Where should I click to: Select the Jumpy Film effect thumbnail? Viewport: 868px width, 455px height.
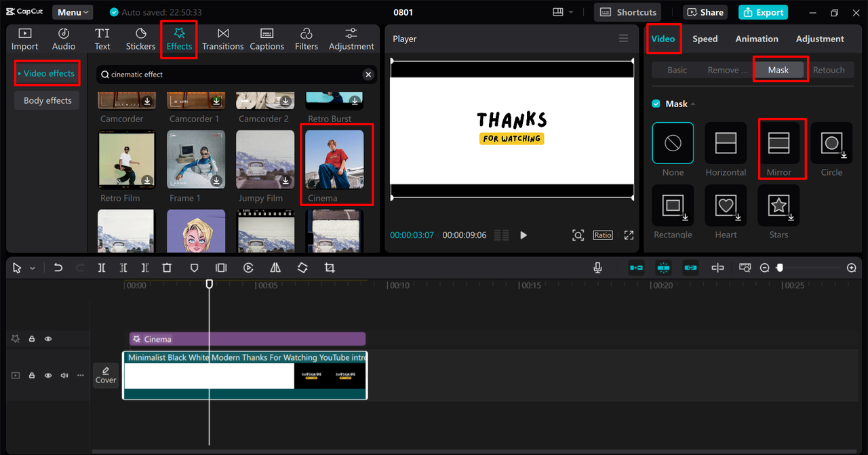pos(265,159)
